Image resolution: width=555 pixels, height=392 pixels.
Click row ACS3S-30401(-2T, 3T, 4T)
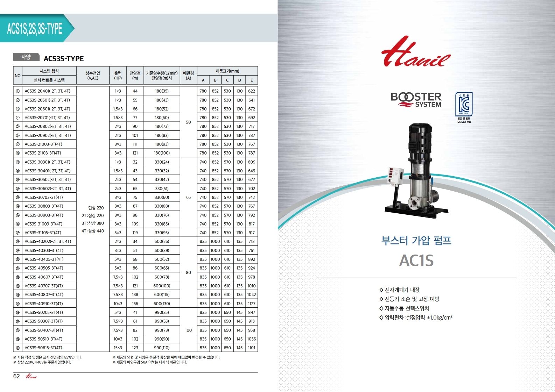[135, 171]
